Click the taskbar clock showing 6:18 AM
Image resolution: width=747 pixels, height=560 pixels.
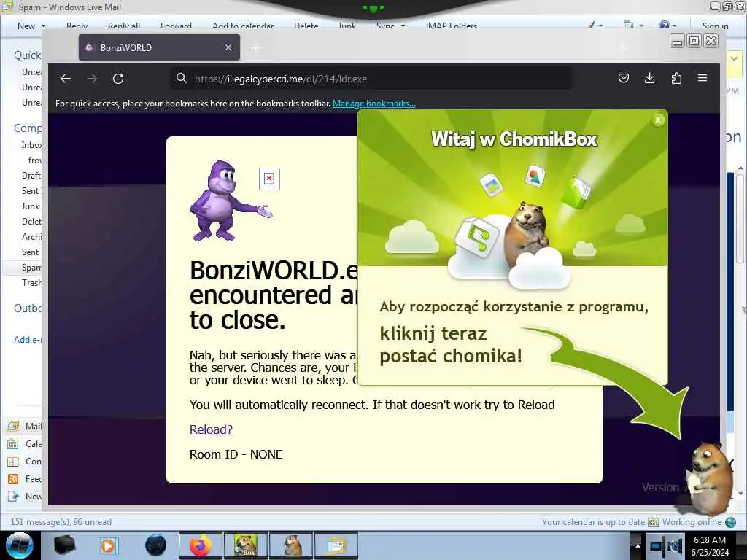pyautogui.click(x=710, y=545)
